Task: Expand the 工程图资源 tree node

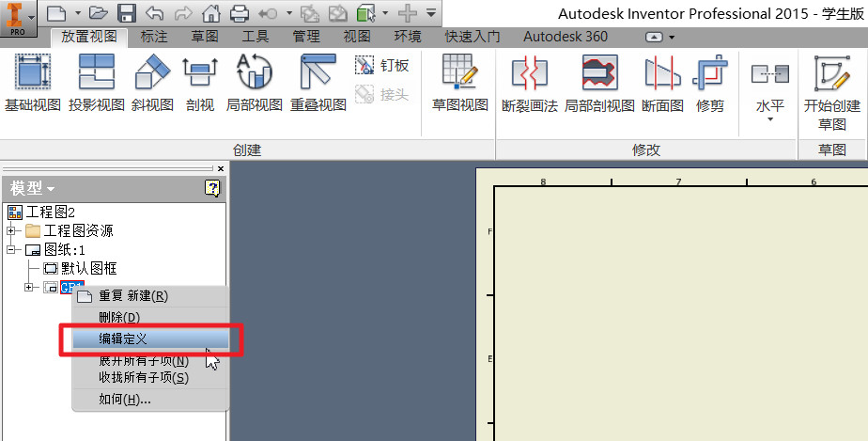Action: coord(11,230)
